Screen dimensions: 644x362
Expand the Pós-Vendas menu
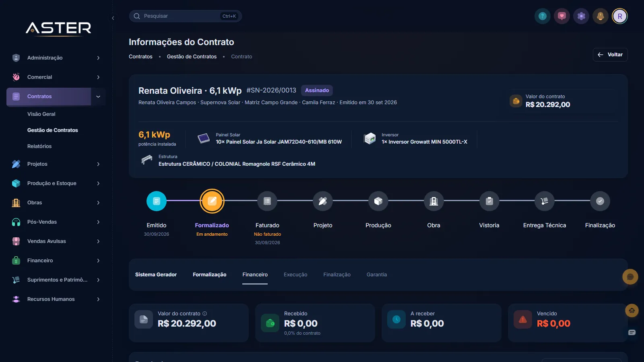[x=56, y=222]
